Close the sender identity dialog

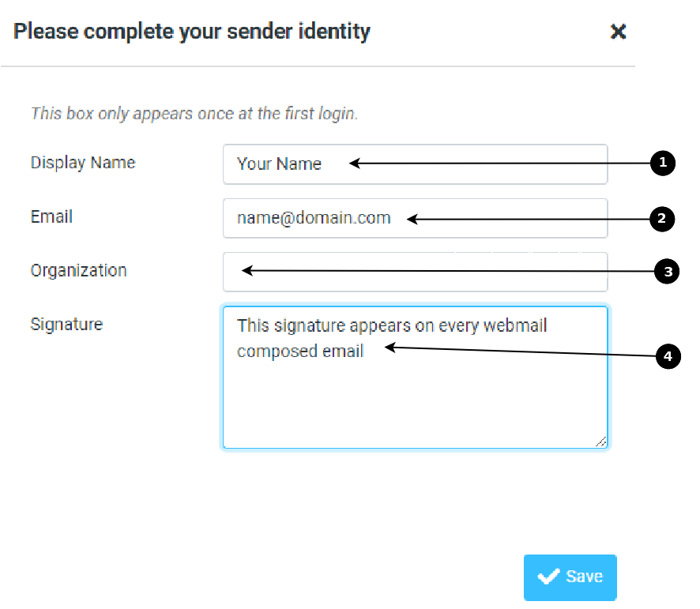(618, 32)
